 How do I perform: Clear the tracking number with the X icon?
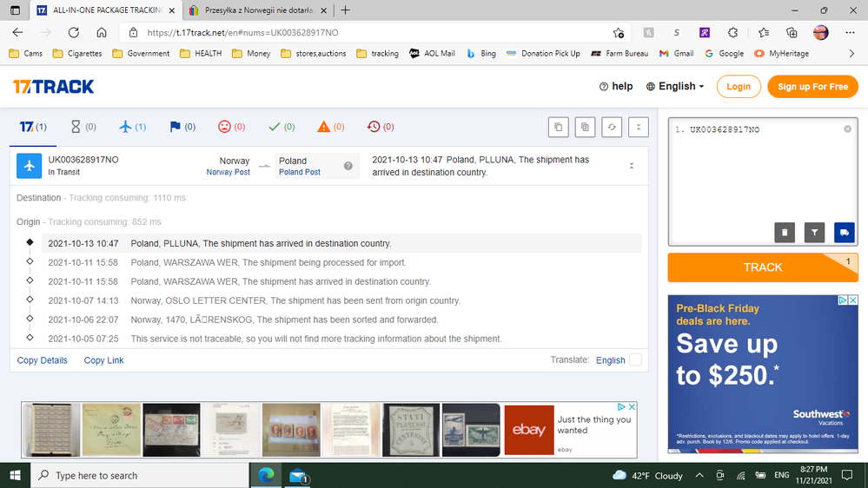[847, 129]
